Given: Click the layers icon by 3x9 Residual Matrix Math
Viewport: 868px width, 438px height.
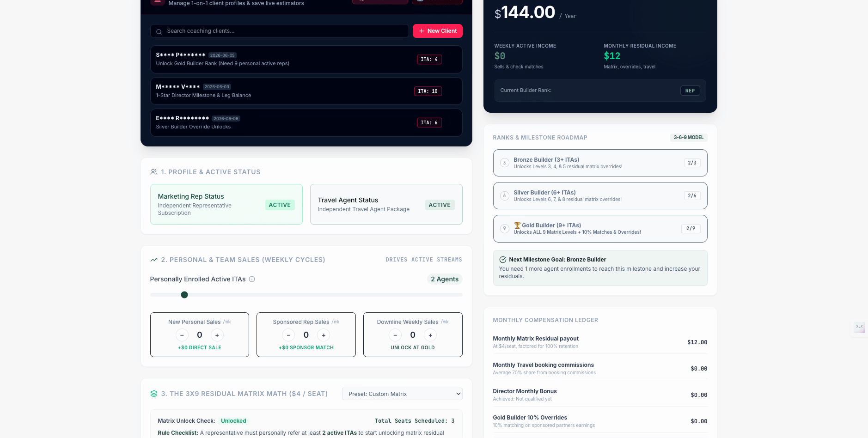Looking at the screenshot, I should (154, 394).
